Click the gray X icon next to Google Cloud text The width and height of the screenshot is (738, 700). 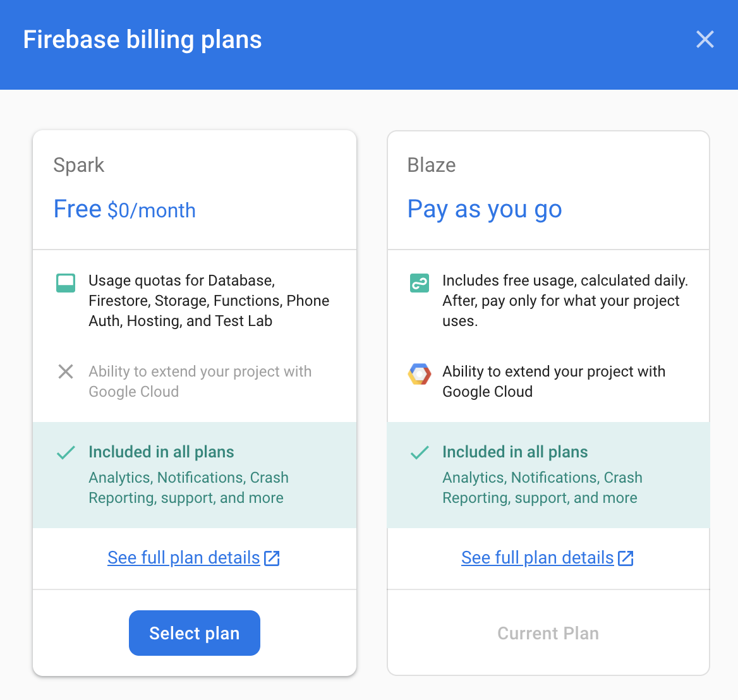(x=65, y=371)
